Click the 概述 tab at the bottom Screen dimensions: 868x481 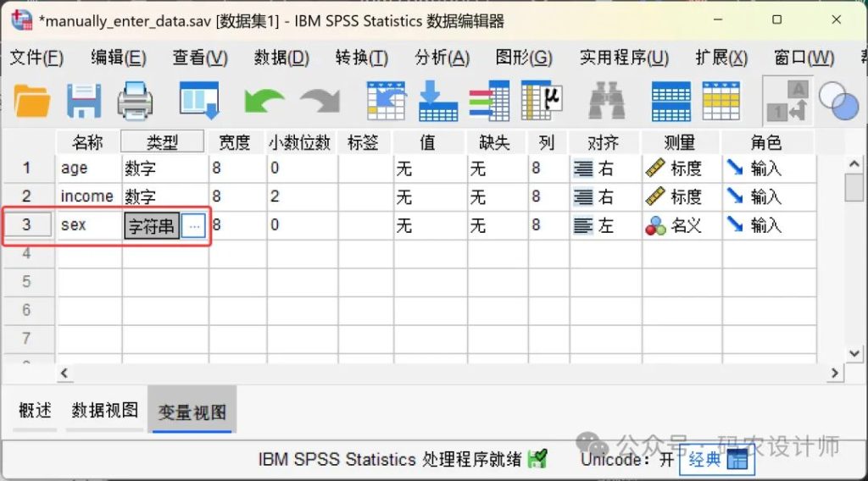(x=35, y=411)
